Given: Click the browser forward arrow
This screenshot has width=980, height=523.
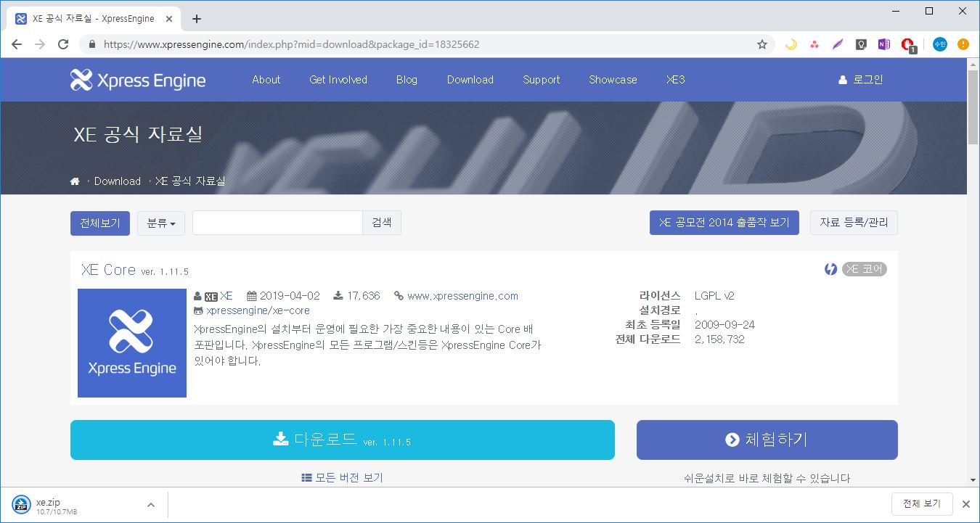Looking at the screenshot, I should 40,44.
